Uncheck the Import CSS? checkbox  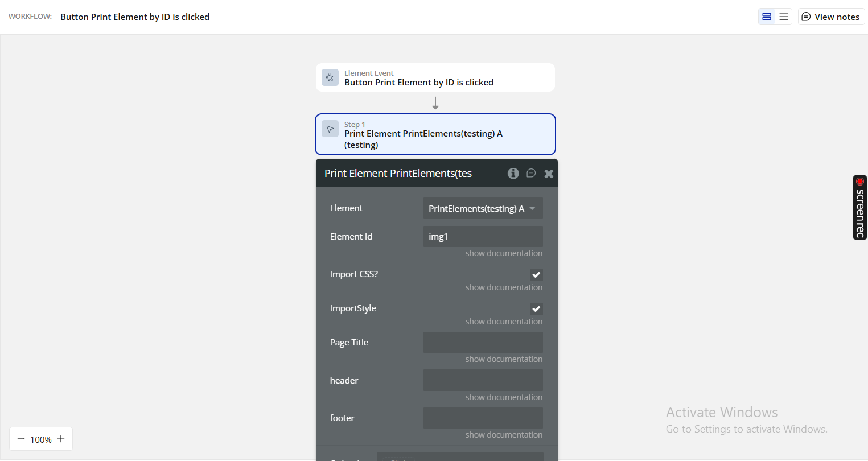click(x=536, y=274)
